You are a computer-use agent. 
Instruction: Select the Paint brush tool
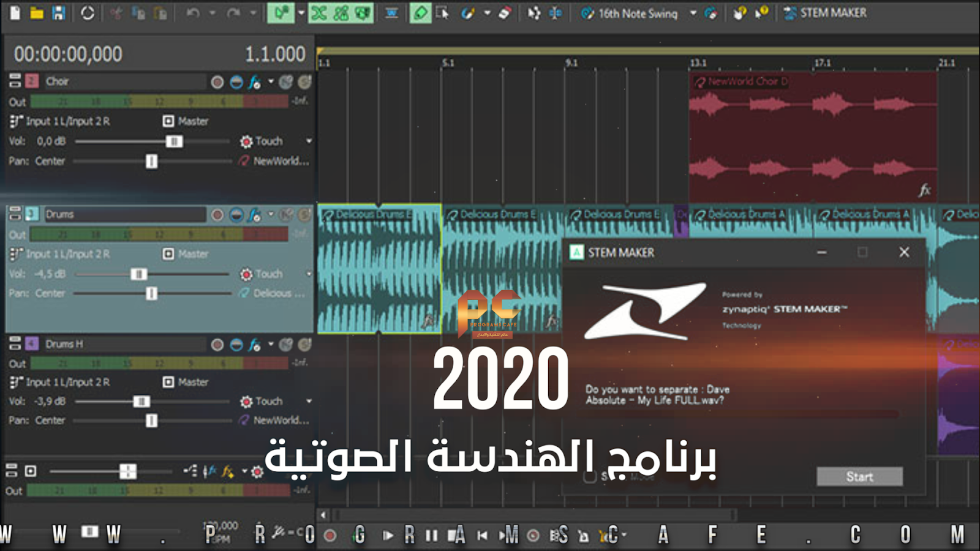[x=468, y=13]
